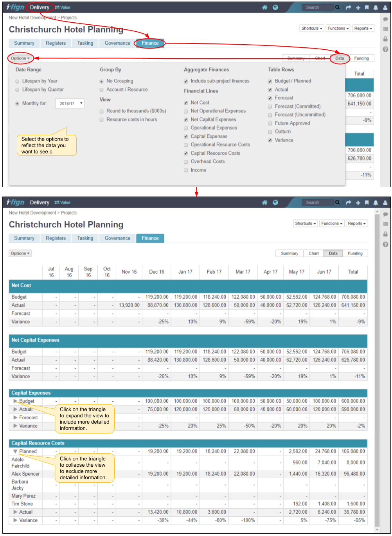Click the globe icon in the Options-panel view
Screen dimensions: 392x536
point(275,7)
